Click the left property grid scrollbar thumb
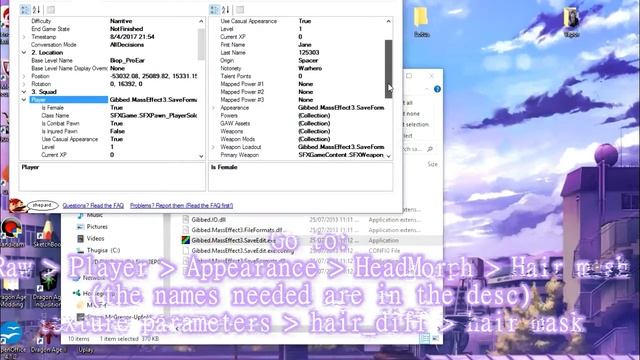 pos(201,44)
